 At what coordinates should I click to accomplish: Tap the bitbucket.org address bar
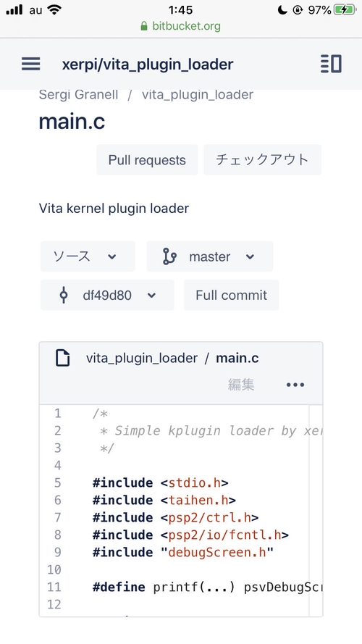pos(180,26)
